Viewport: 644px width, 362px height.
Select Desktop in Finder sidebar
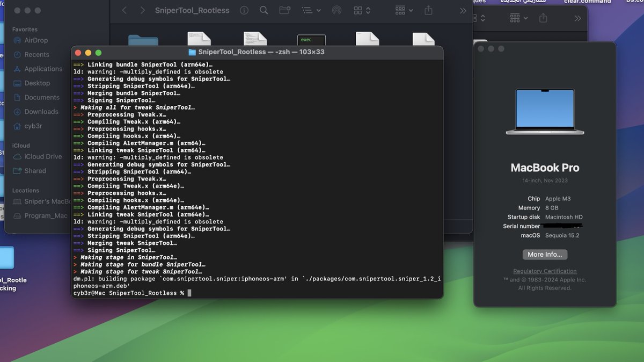37,83
